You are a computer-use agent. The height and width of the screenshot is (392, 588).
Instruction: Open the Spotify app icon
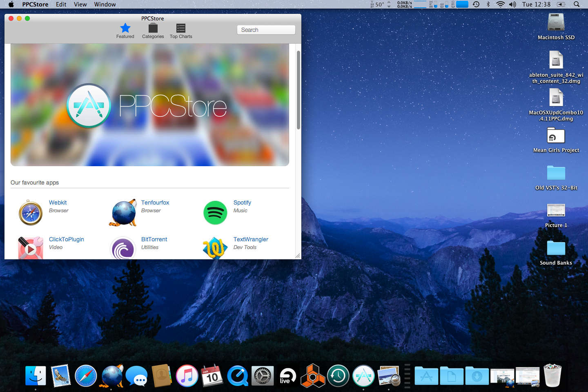point(215,213)
